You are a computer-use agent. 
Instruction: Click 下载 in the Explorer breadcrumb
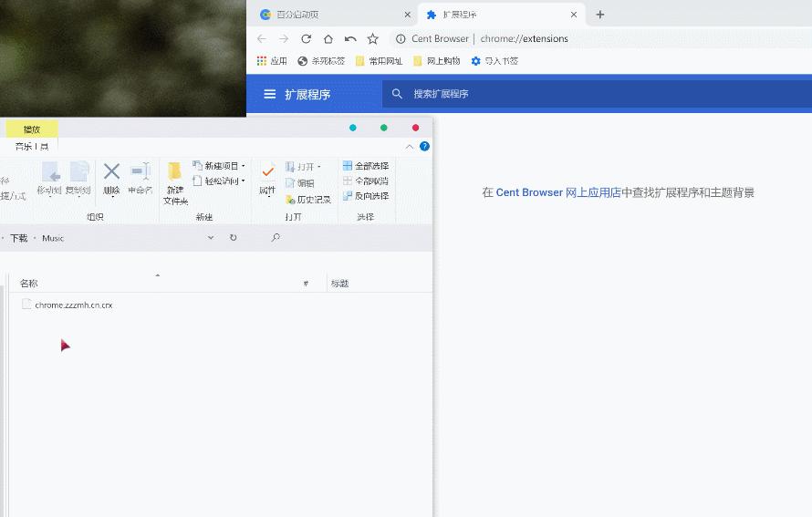point(19,238)
